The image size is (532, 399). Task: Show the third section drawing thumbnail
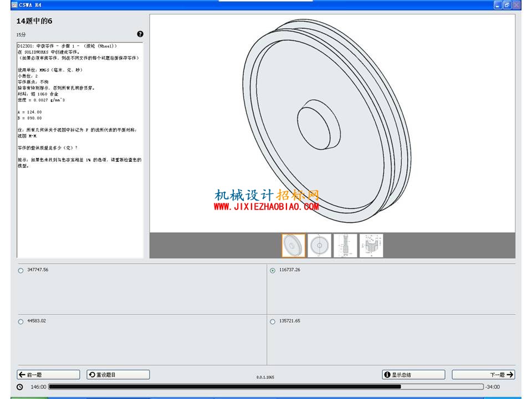[345, 245]
